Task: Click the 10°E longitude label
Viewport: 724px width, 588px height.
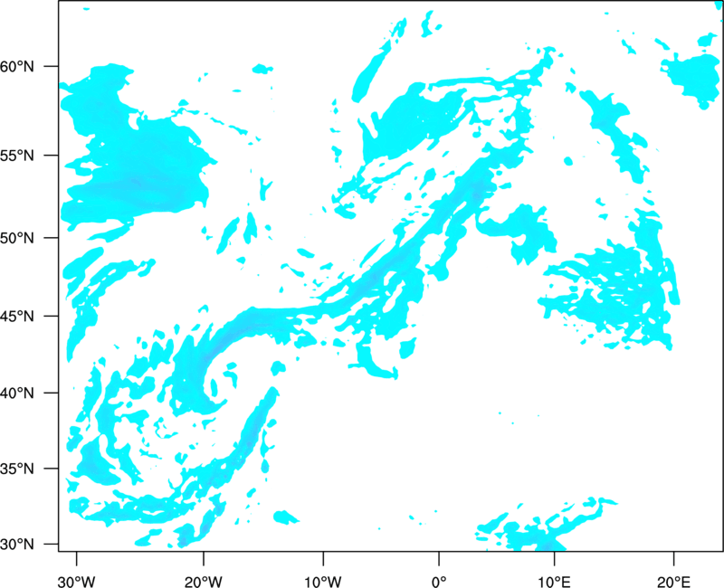Action: [554, 582]
